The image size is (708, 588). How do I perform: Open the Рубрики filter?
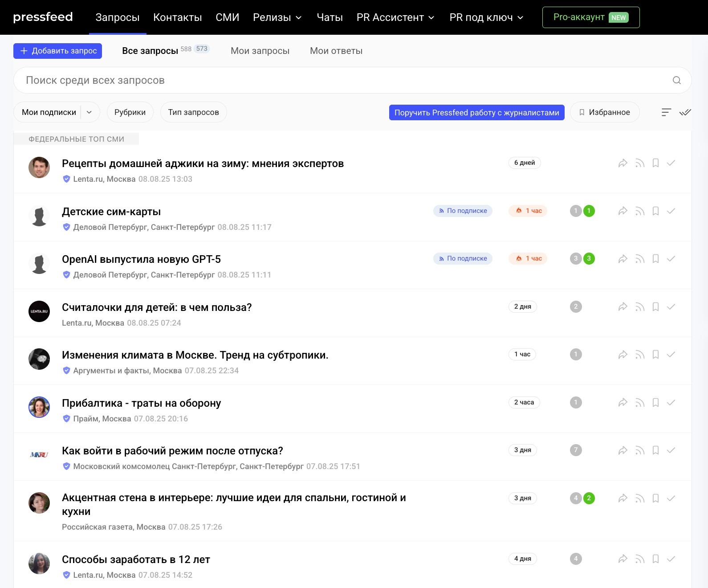click(x=130, y=112)
